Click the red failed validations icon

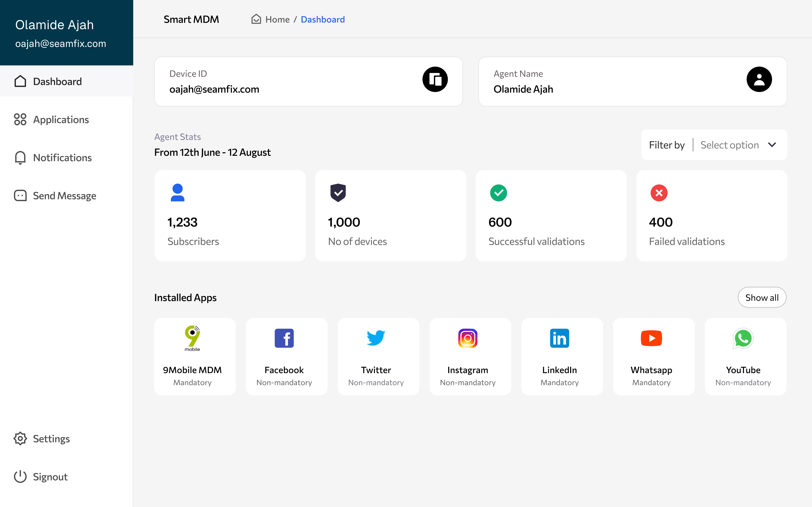click(x=659, y=193)
